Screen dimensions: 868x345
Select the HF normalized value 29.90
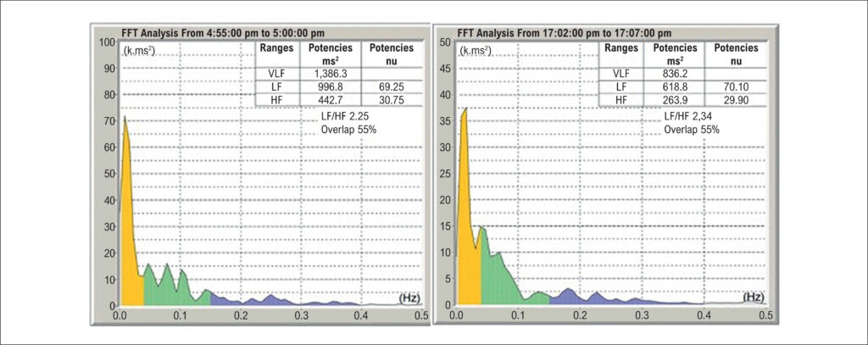(736, 100)
